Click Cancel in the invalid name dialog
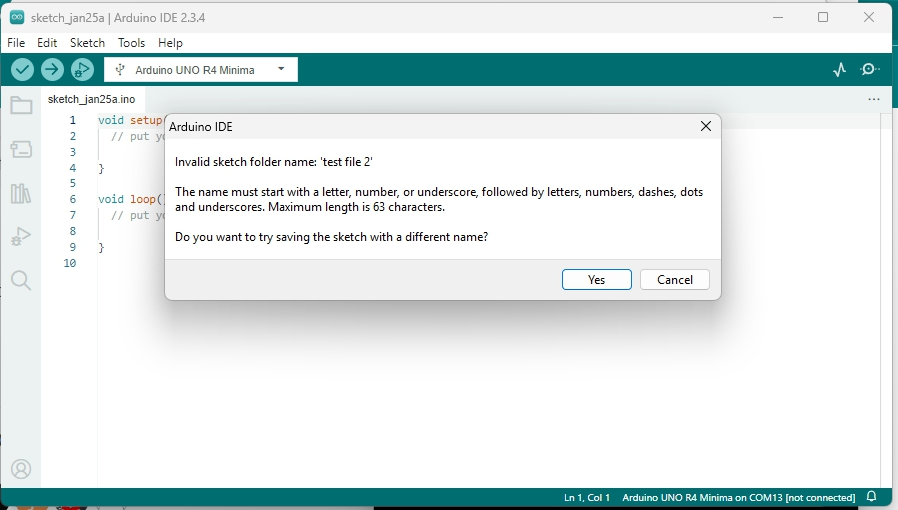The width and height of the screenshot is (898, 510). (675, 280)
